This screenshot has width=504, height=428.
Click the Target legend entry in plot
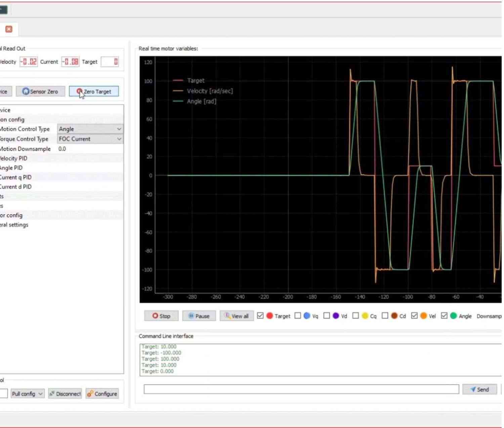click(188, 81)
